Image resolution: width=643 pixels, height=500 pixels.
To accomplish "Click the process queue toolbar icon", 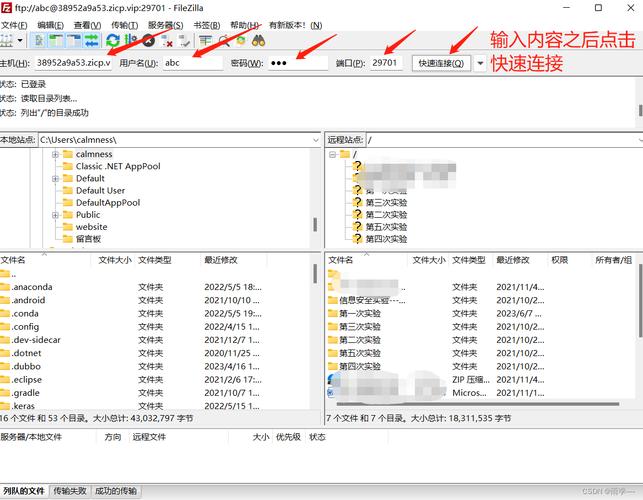I will [130, 40].
